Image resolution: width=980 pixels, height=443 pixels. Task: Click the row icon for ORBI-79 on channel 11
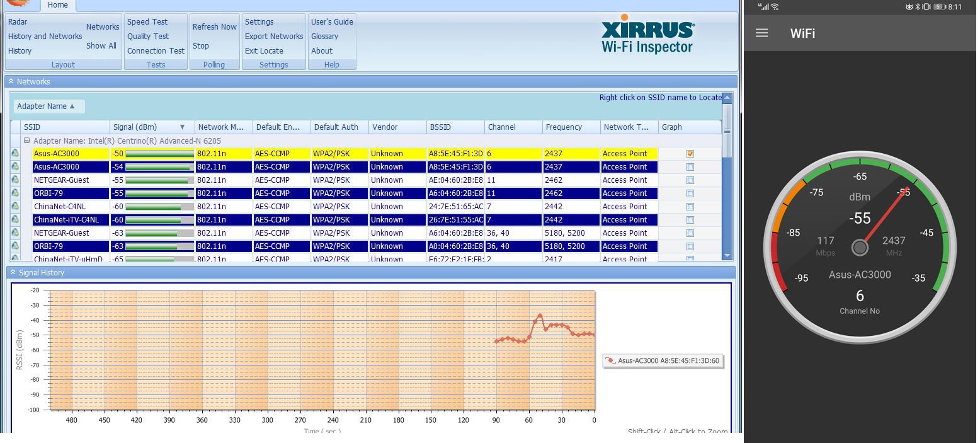(x=15, y=193)
